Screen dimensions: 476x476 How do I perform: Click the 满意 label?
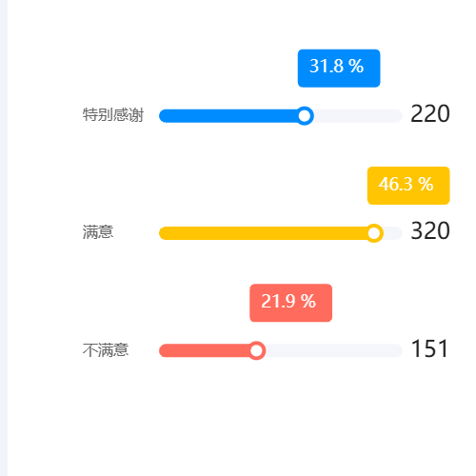pos(98,232)
